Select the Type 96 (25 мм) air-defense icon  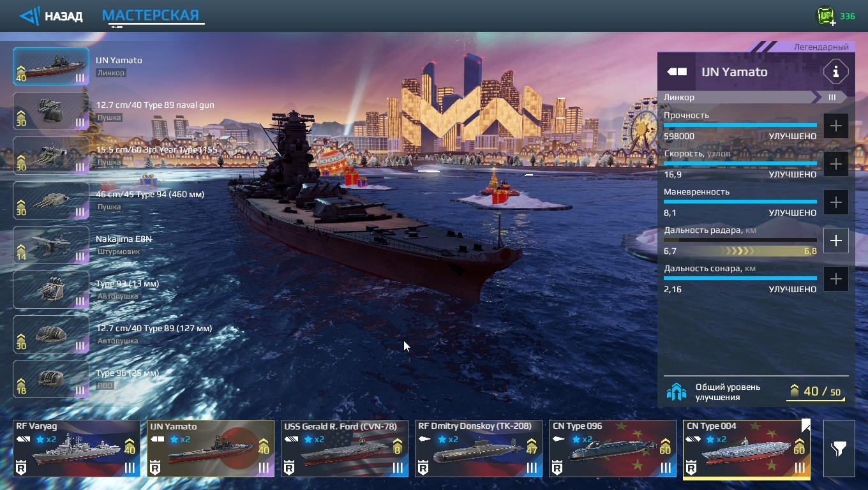click(51, 379)
